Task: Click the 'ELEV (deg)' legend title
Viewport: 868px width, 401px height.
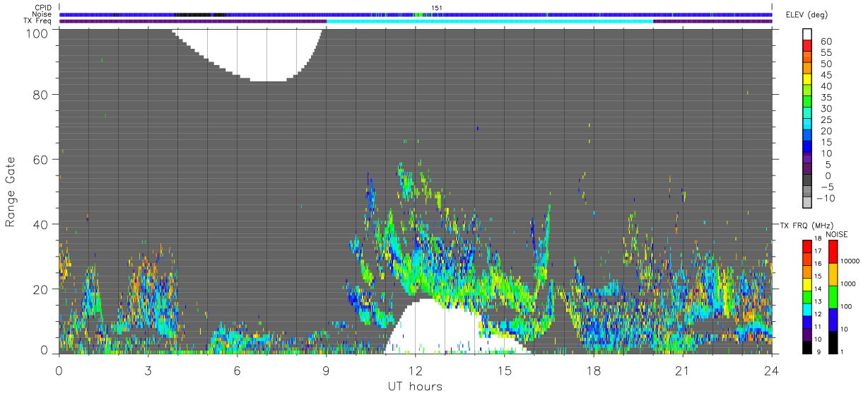Action: pyautogui.click(x=808, y=14)
